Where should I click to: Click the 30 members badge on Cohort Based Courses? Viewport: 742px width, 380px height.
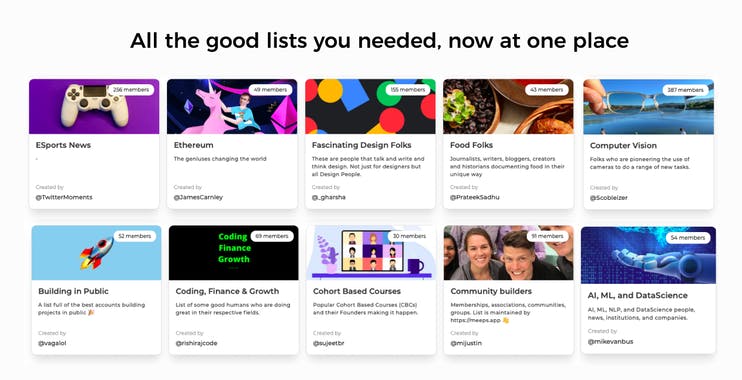click(409, 236)
